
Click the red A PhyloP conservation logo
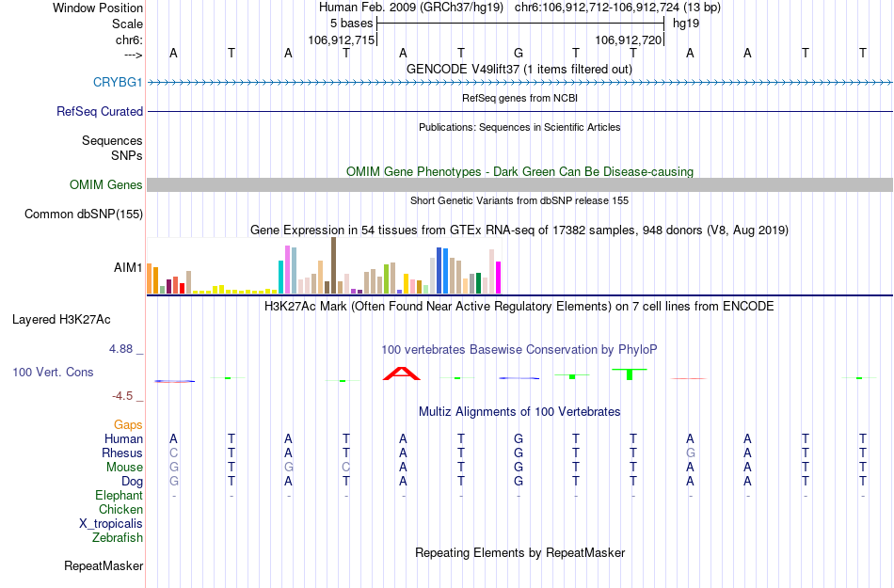point(402,373)
